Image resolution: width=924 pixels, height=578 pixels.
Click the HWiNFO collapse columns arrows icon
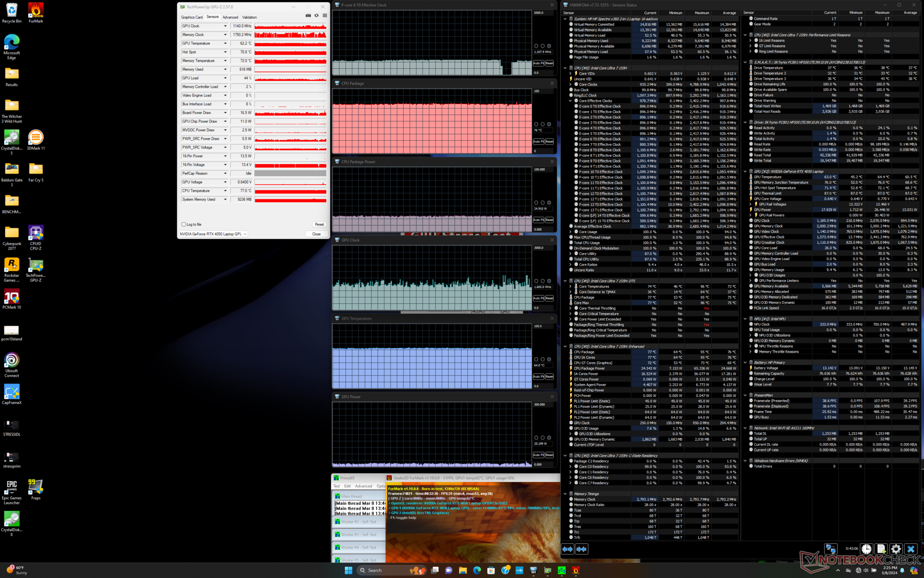pyautogui.click(x=582, y=549)
